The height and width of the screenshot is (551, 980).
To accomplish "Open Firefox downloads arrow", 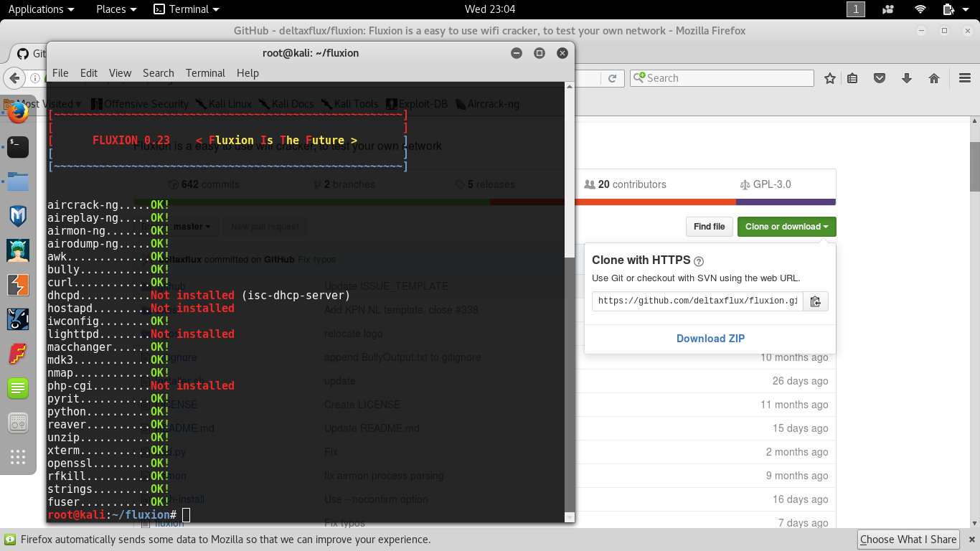I will (x=907, y=78).
